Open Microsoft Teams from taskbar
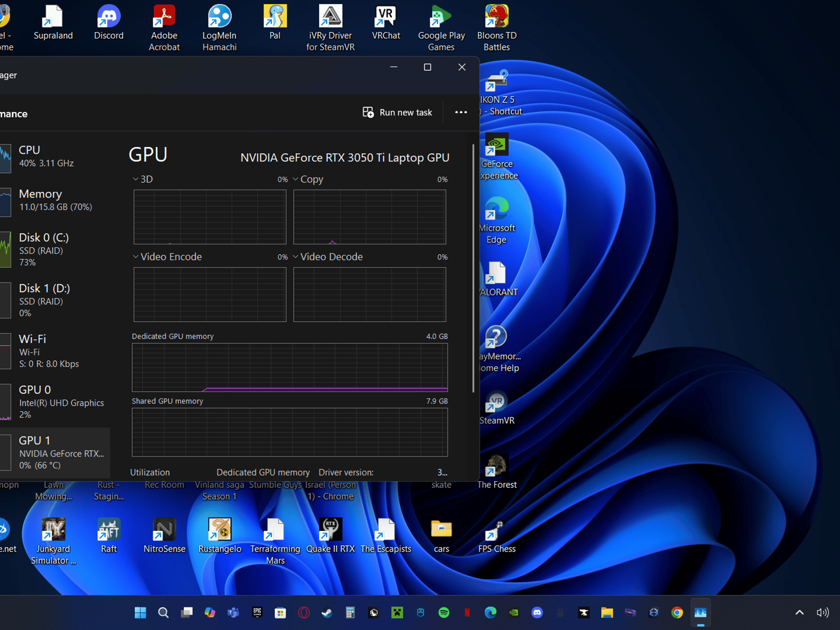The height and width of the screenshot is (630, 840). tap(233, 612)
